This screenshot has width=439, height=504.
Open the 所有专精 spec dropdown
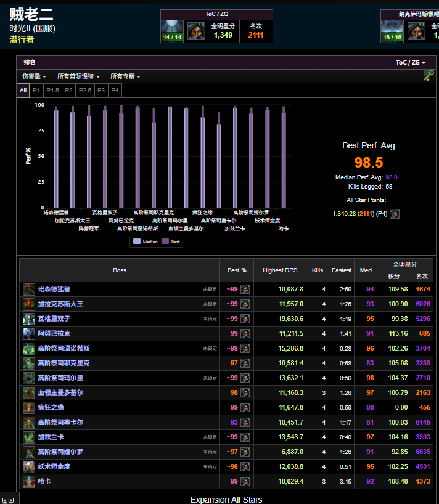click(125, 76)
